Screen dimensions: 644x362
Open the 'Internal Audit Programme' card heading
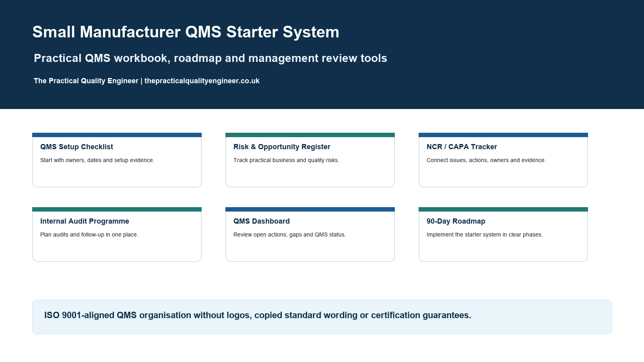[85, 221]
